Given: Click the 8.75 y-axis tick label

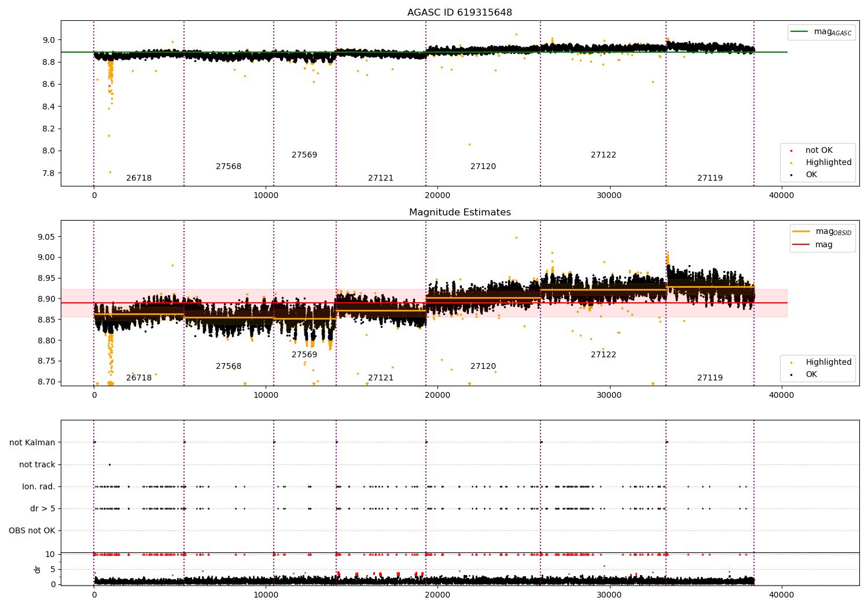Looking at the screenshot, I should (x=46, y=361).
